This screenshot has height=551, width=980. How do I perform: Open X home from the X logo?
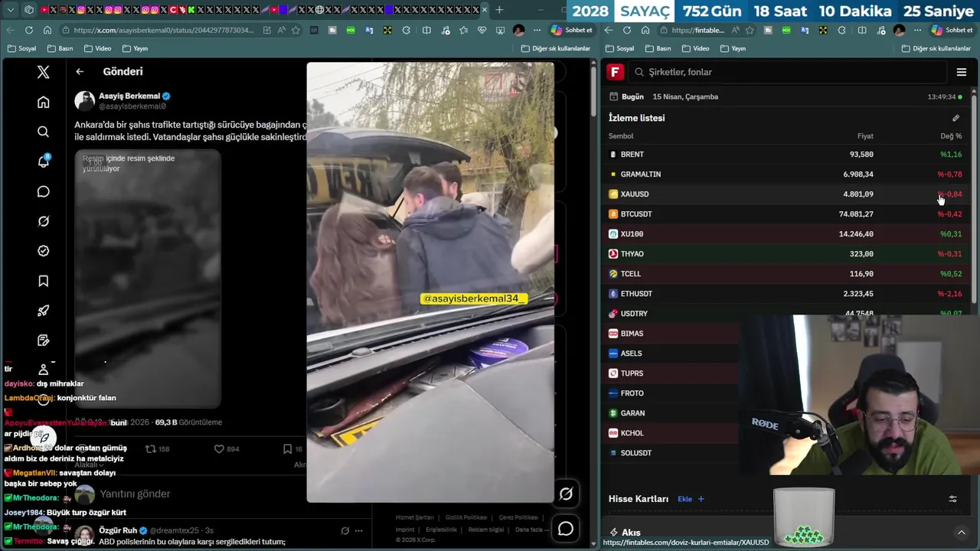pos(44,72)
